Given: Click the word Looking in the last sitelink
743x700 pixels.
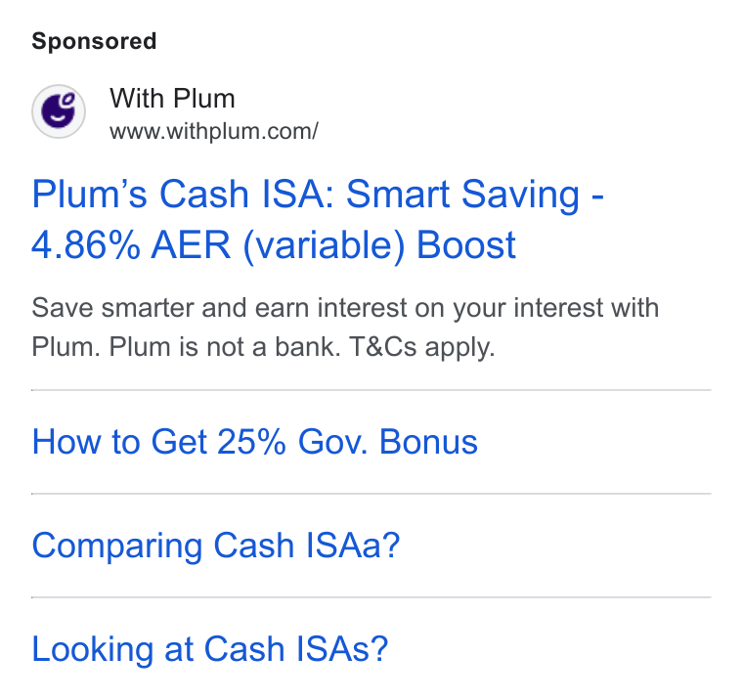Looking at the screenshot, I should [93, 649].
